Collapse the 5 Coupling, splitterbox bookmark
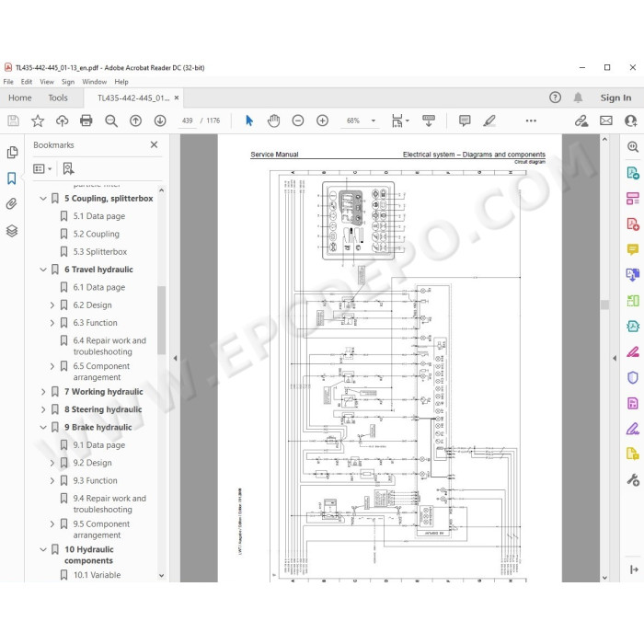Image resolution: width=644 pixels, height=644 pixels. click(x=43, y=199)
